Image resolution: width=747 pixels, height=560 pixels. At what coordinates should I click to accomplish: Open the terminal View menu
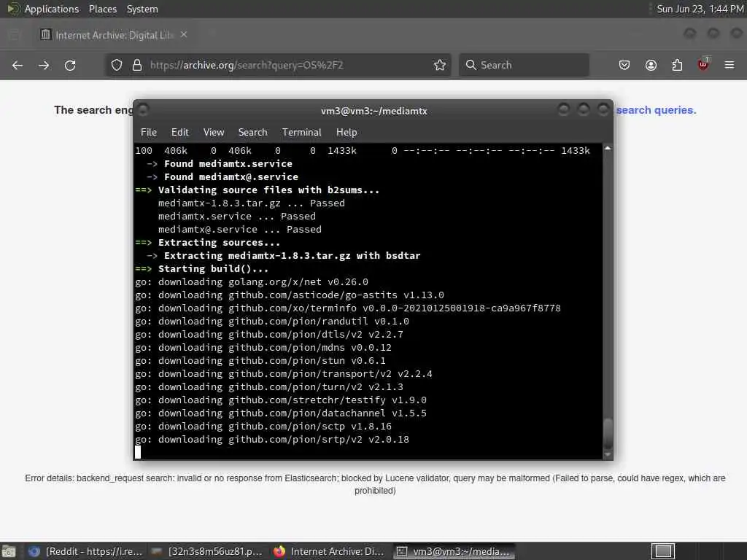[x=214, y=133]
